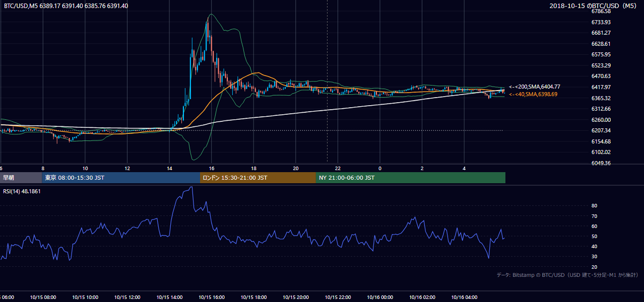
Task: Click the BTC/USD,M5 OHLC header text
Action: tap(66, 6)
